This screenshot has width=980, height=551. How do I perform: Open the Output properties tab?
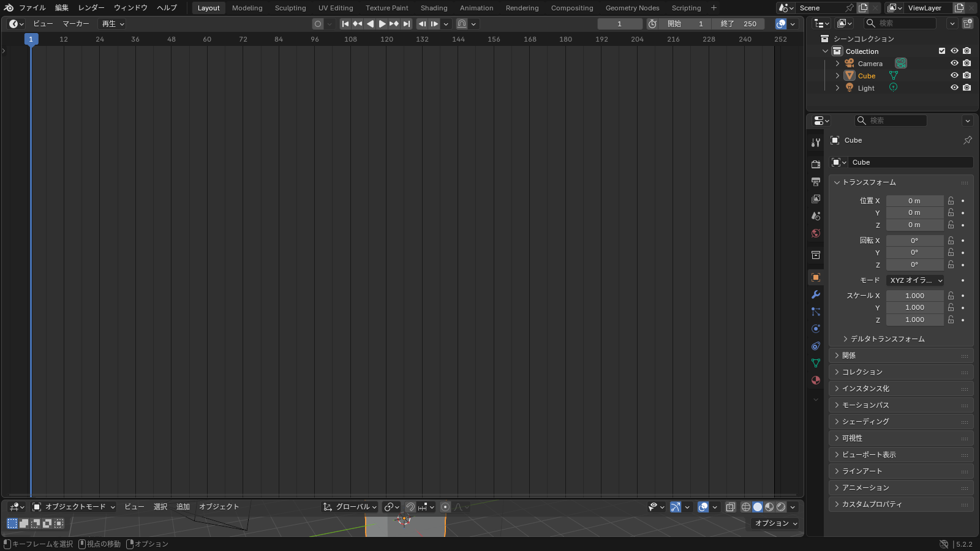pyautogui.click(x=816, y=182)
